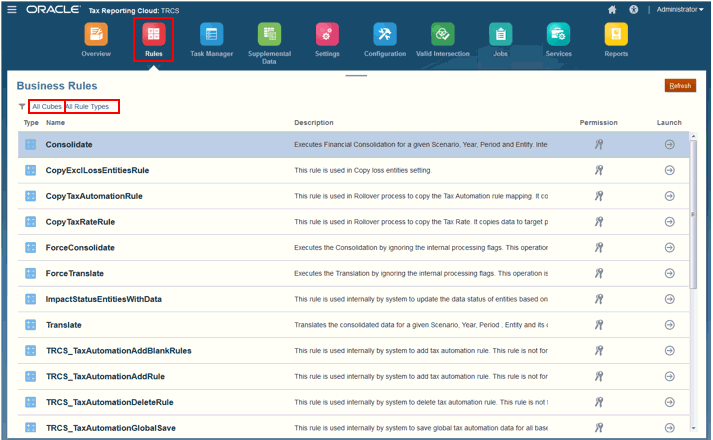Open permissions for ForceConsolidate

(599, 247)
